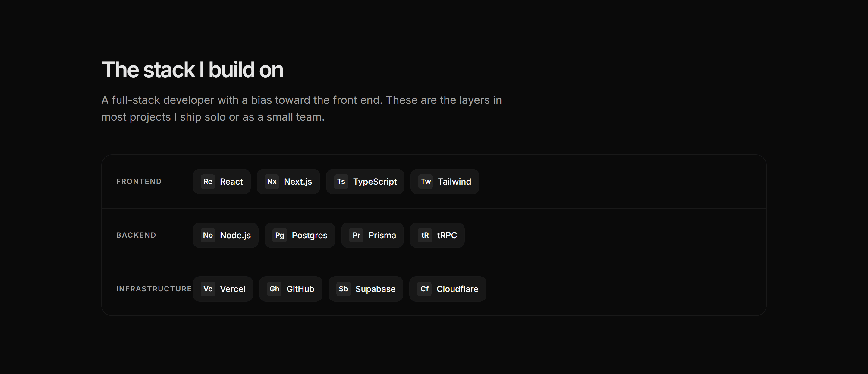Click the Tw icon badge for Tailwind
The image size is (868, 374).
tap(426, 182)
